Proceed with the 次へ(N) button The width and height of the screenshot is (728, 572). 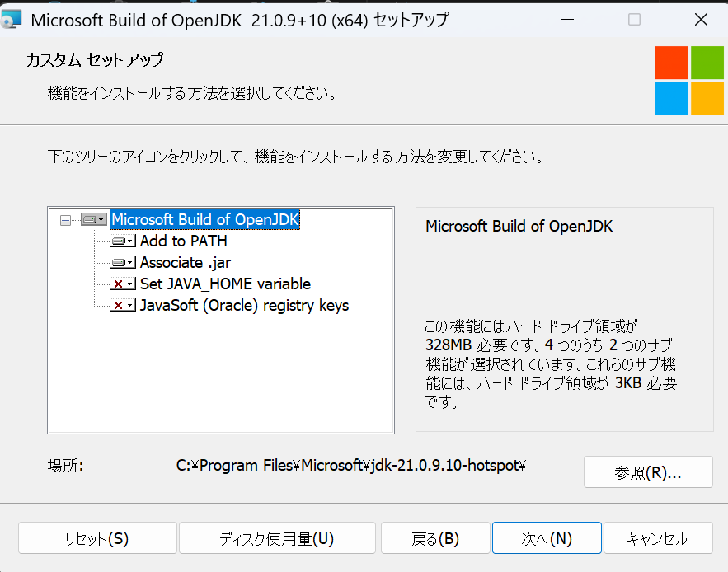point(546,539)
